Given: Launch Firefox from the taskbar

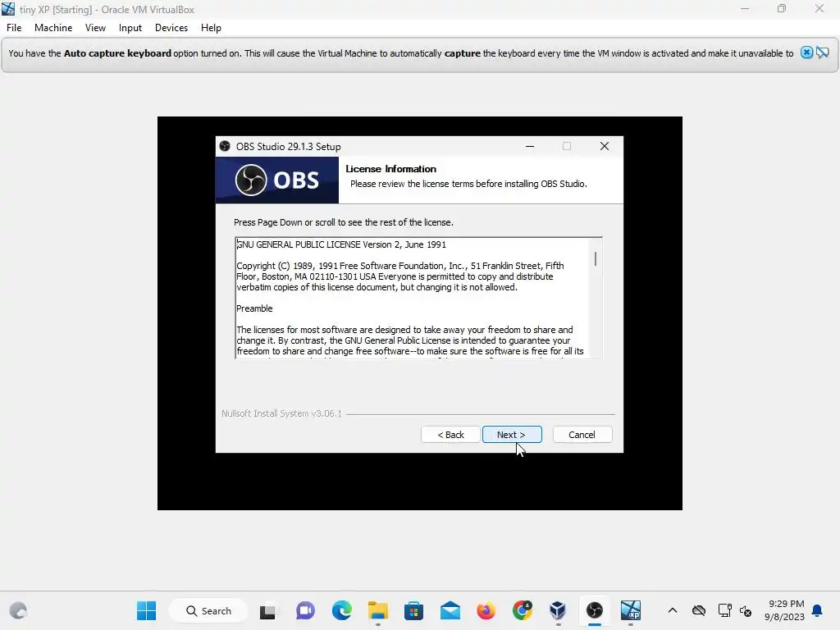Looking at the screenshot, I should (x=486, y=610).
